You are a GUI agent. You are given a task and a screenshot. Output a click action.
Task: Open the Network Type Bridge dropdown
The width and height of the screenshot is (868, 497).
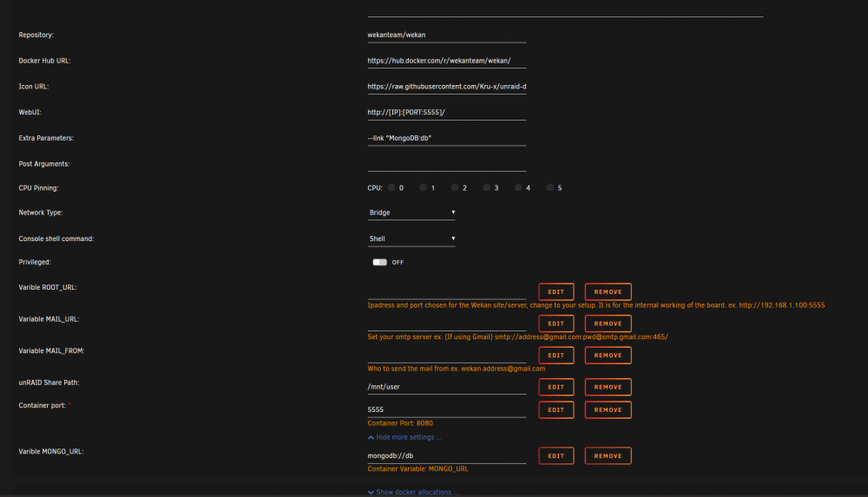tap(411, 213)
